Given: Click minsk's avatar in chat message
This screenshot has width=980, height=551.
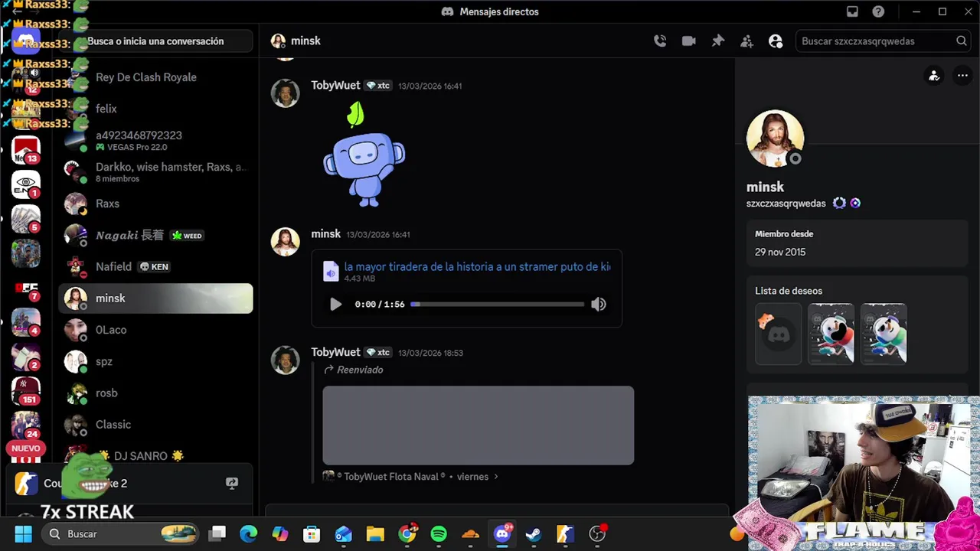Looking at the screenshot, I should click(285, 241).
